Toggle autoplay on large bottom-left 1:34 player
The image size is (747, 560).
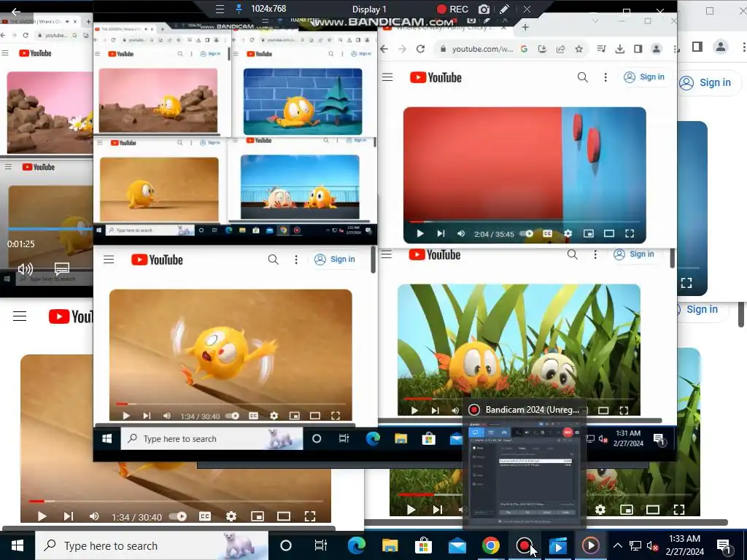coord(178,517)
